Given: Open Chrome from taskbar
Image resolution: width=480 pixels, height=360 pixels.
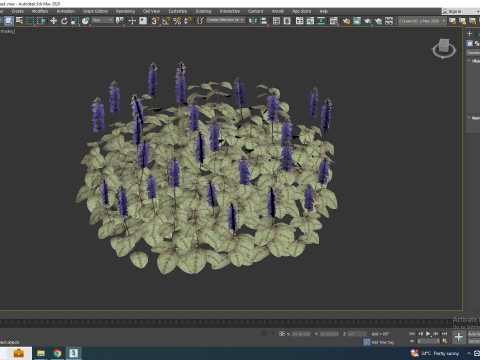Looking at the screenshot, I should (x=57, y=353).
